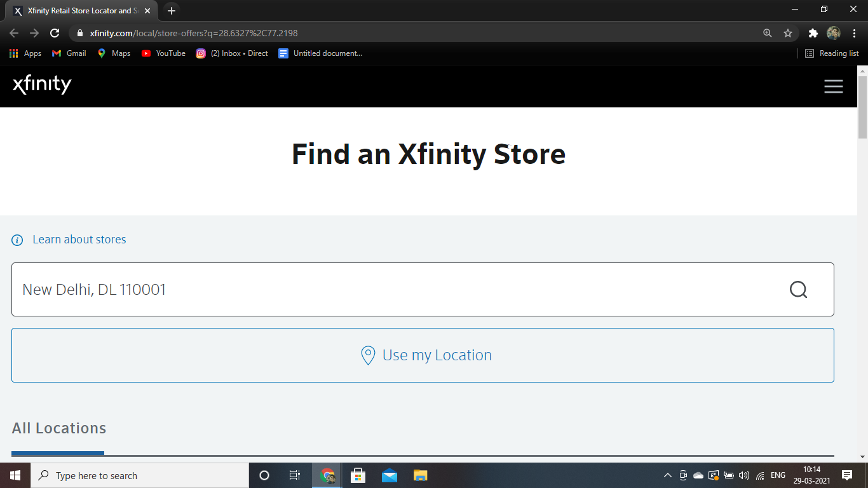868x488 pixels.
Task: Close the Xfinity Retail Store Locator tab
Action: click(147, 11)
